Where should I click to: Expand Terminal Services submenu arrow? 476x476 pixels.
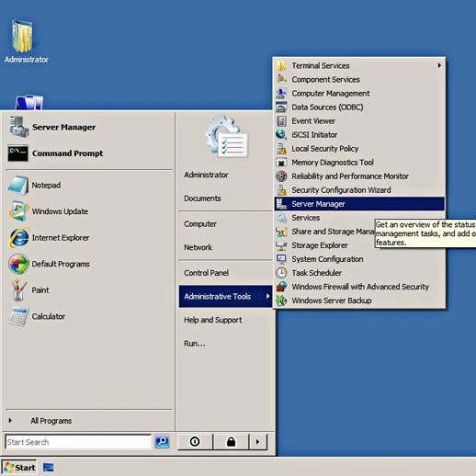[x=439, y=65]
